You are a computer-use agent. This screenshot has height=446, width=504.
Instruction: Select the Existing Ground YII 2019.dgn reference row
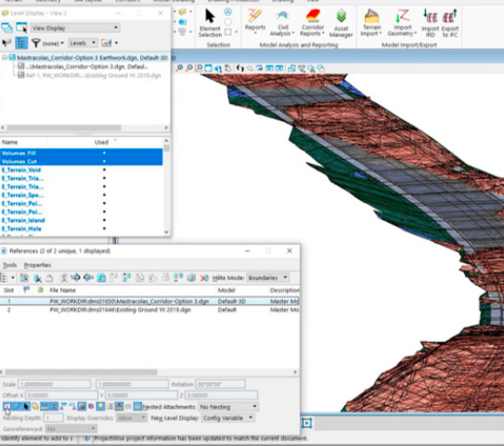(x=149, y=310)
